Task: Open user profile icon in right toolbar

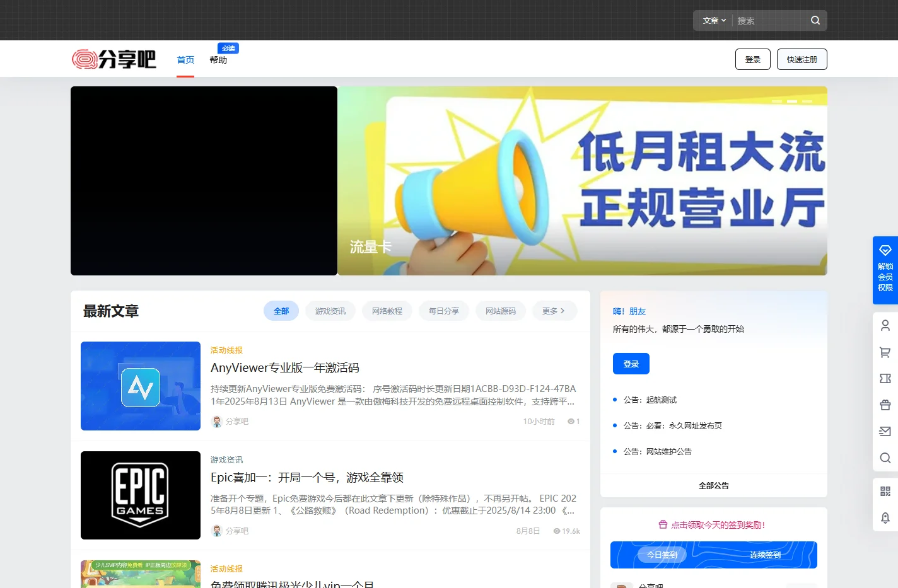Action: (885, 325)
